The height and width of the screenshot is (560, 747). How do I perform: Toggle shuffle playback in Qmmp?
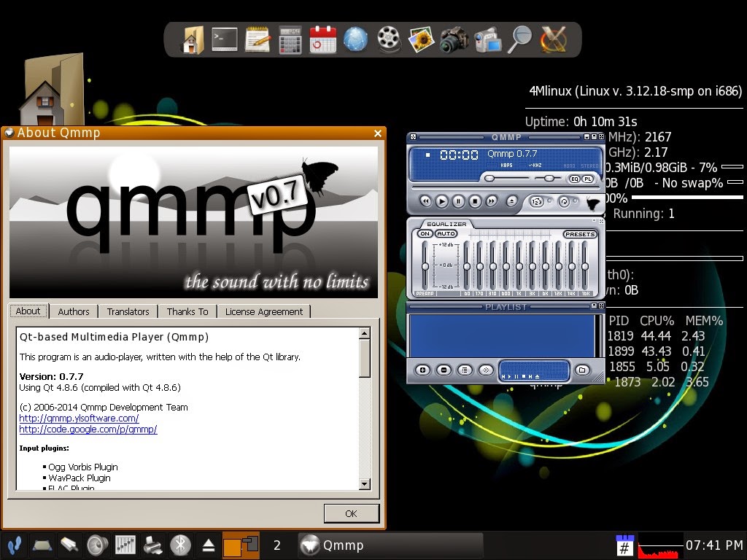click(537, 202)
